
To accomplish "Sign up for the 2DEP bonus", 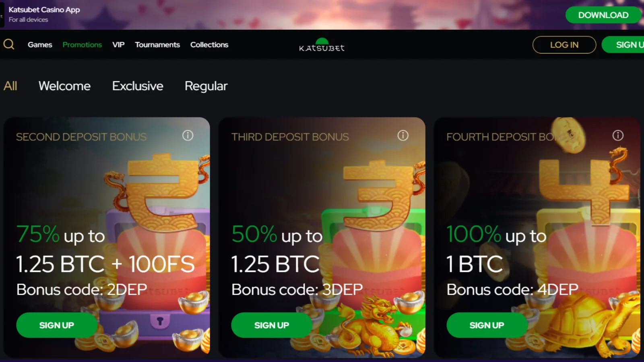I will coord(57,325).
